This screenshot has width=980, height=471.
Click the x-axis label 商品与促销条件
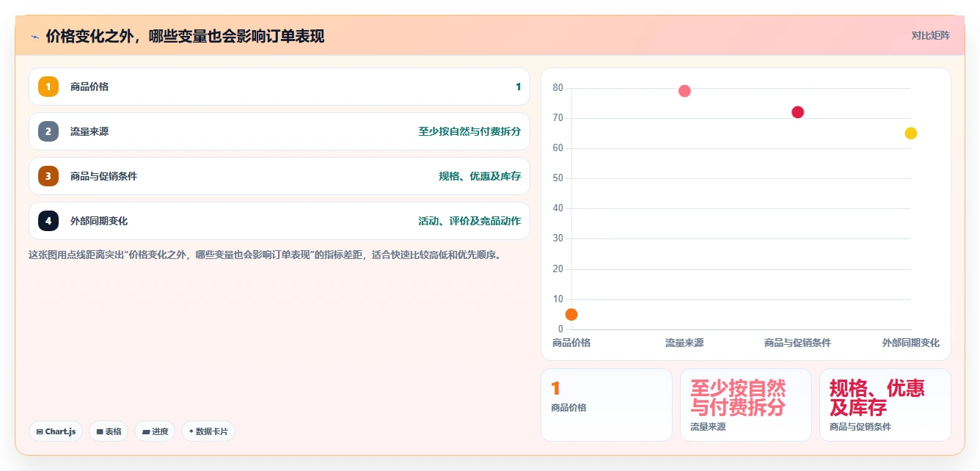pyautogui.click(x=797, y=343)
